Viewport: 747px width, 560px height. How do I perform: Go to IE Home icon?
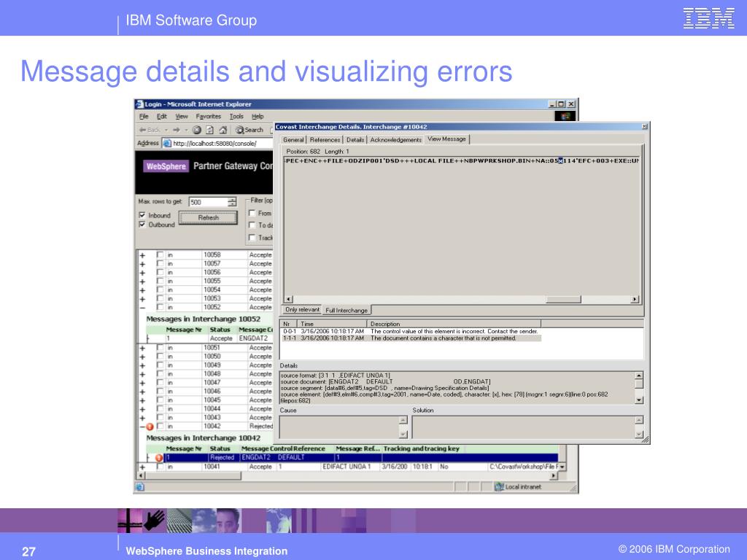(x=223, y=130)
